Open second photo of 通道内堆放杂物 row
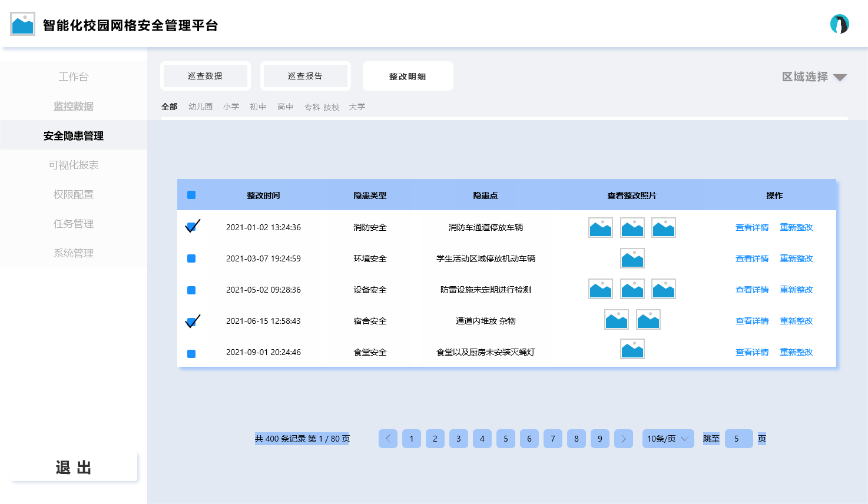 tap(648, 319)
